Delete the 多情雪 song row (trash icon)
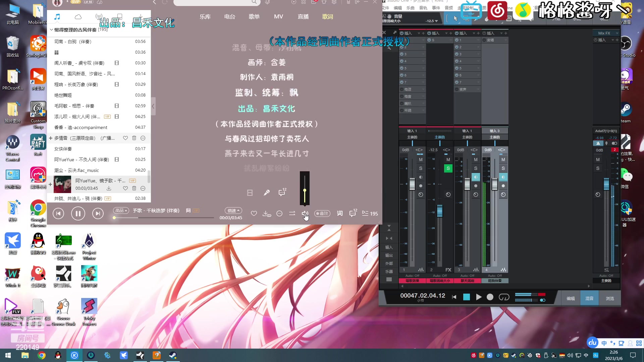This screenshot has height=362, width=644. [134, 138]
